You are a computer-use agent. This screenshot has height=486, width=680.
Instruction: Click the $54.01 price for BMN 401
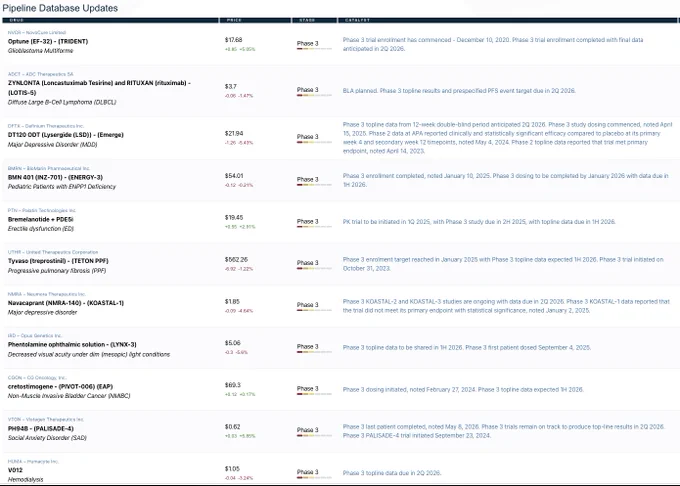(x=234, y=176)
